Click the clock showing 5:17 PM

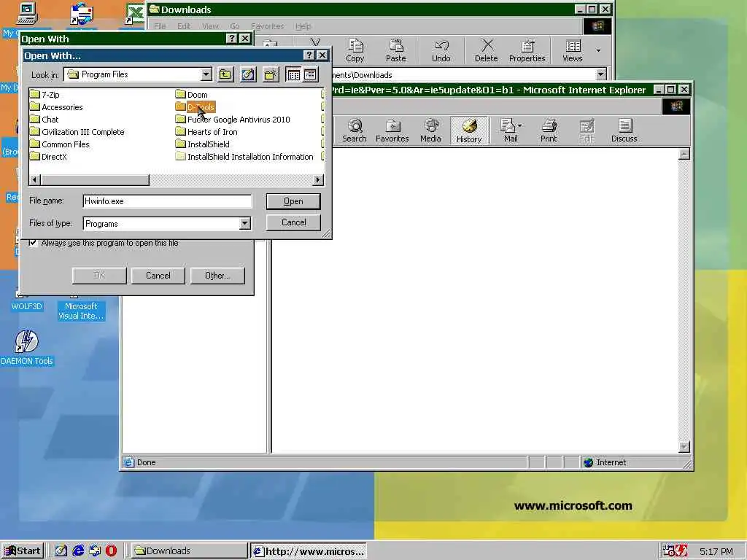[716, 551]
